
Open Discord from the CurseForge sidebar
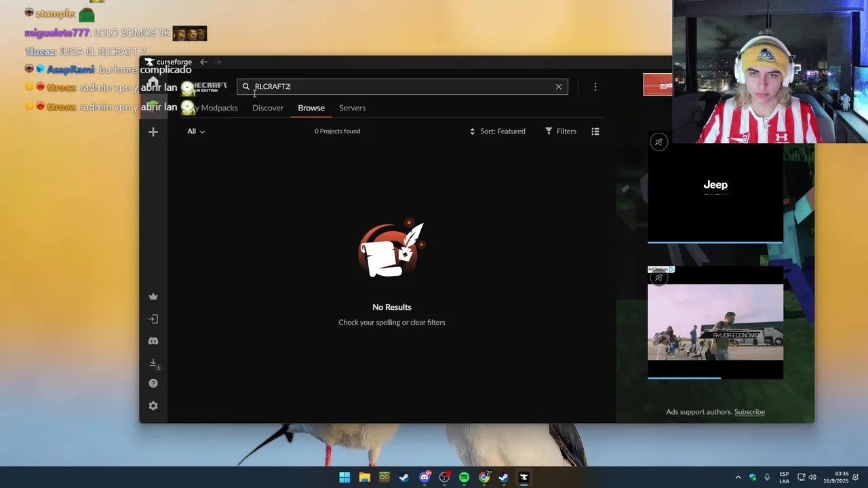pos(153,341)
